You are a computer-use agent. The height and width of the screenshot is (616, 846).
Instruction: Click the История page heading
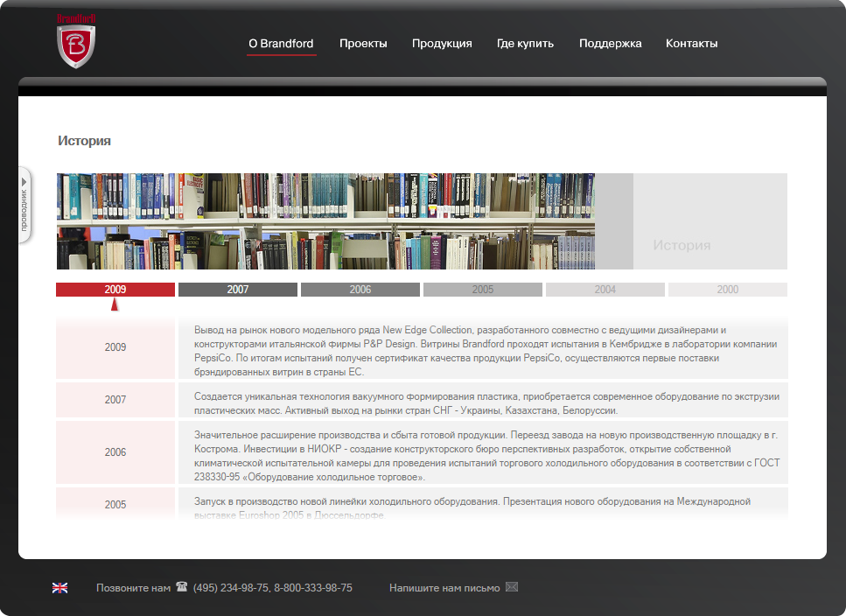tap(84, 141)
